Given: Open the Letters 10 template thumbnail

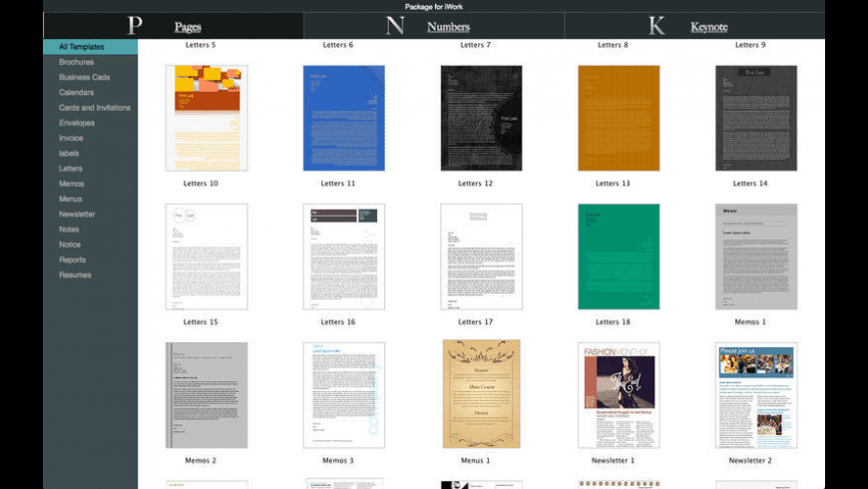Looking at the screenshot, I should pos(207,118).
